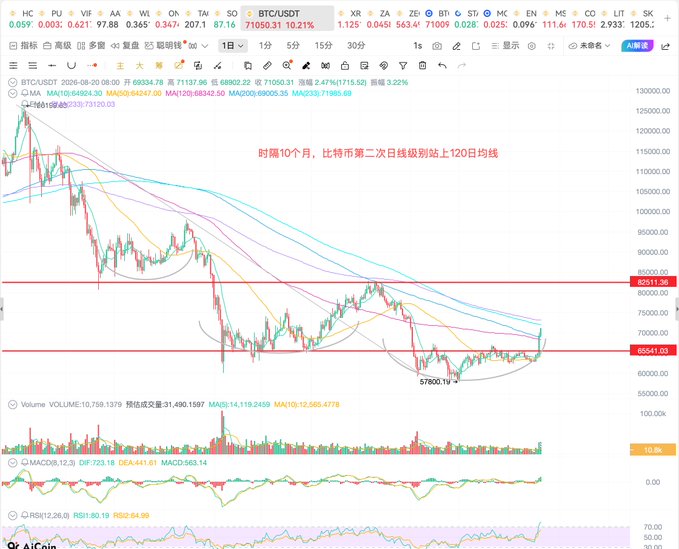Select the horizontal line drawing tool
The width and height of the screenshot is (679, 549).
52,65
